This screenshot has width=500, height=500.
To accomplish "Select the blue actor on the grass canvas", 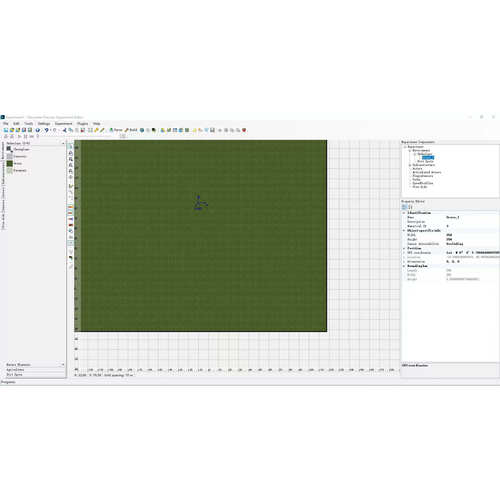I will coord(200,203).
